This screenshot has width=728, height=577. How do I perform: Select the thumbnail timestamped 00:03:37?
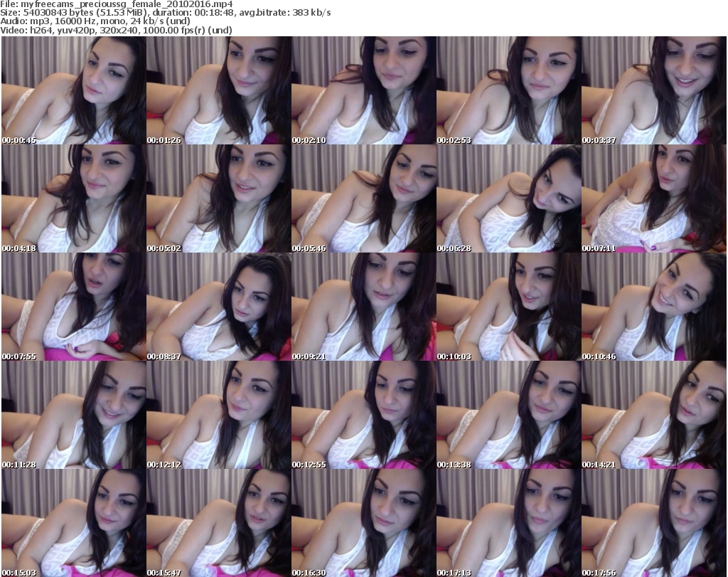coord(654,90)
